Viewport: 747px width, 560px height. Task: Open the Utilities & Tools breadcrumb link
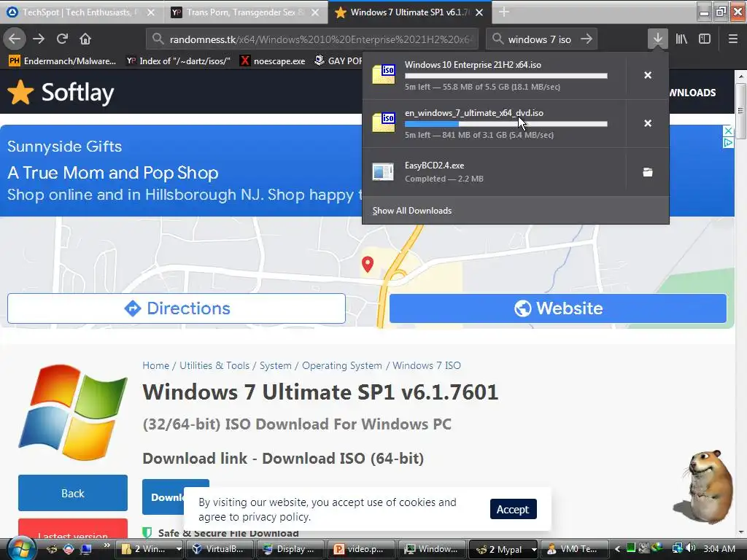coord(214,365)
